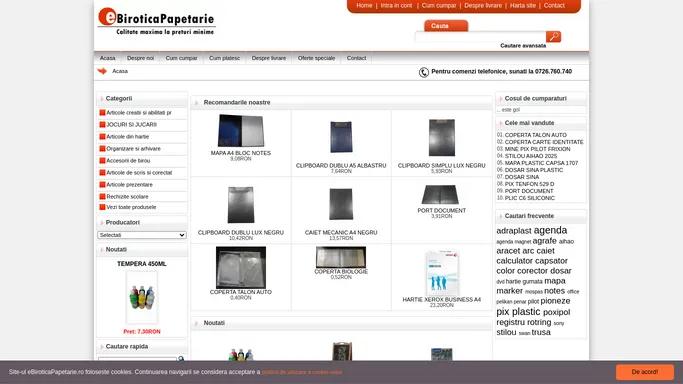Click the orange search magnifier button
Image resolution: width=683 pixels, height=384 pixels.
[x=553, y=37]
